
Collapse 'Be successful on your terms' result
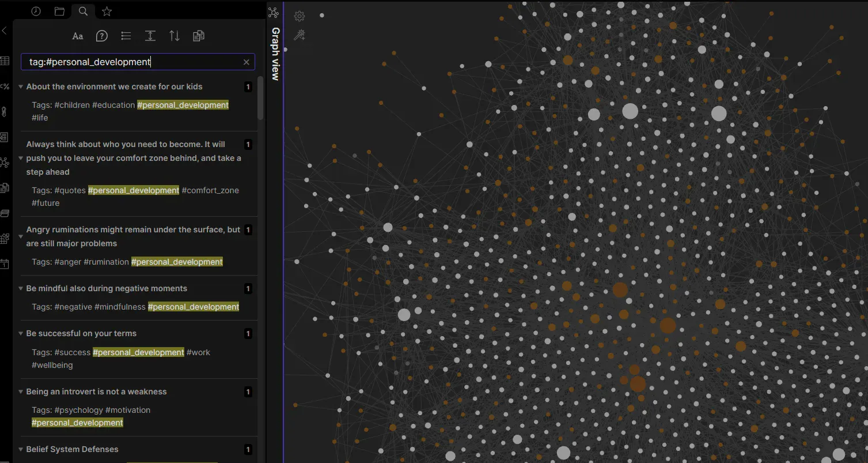[21, 334]
